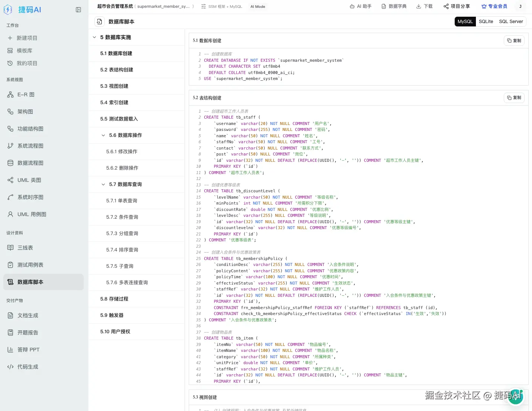Viewport: 532px width, 411px height.
Task: Click 项目分享 share button
Action: coord(457,6)
